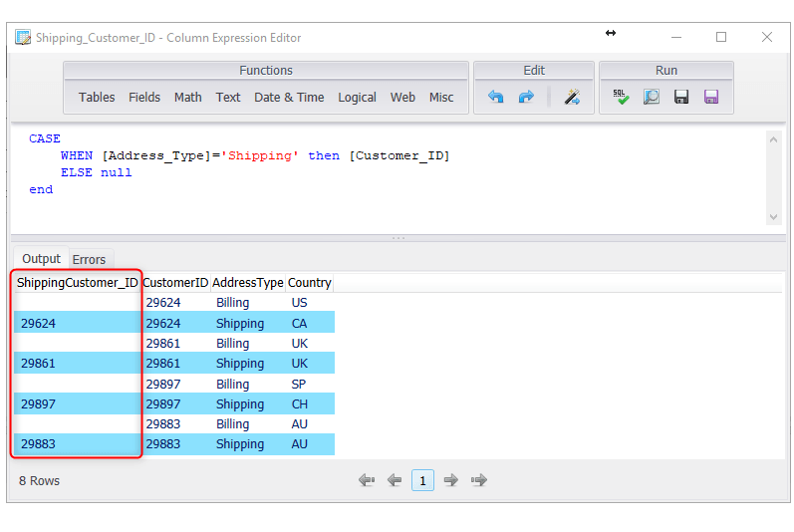The width and height of the screenshot is (794, 532).
Task: Click the CustomerID column header
Action: pyautogui.click(x=175, y=283)
